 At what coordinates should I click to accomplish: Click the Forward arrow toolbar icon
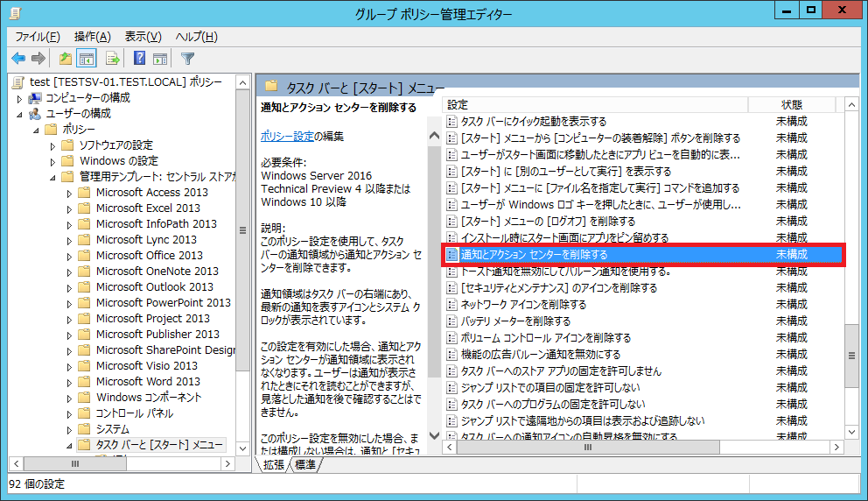[x=38, y=58]
